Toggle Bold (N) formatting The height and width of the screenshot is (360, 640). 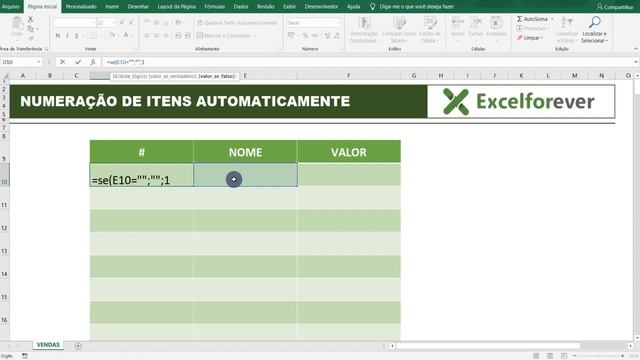click(x=58, y=36)
